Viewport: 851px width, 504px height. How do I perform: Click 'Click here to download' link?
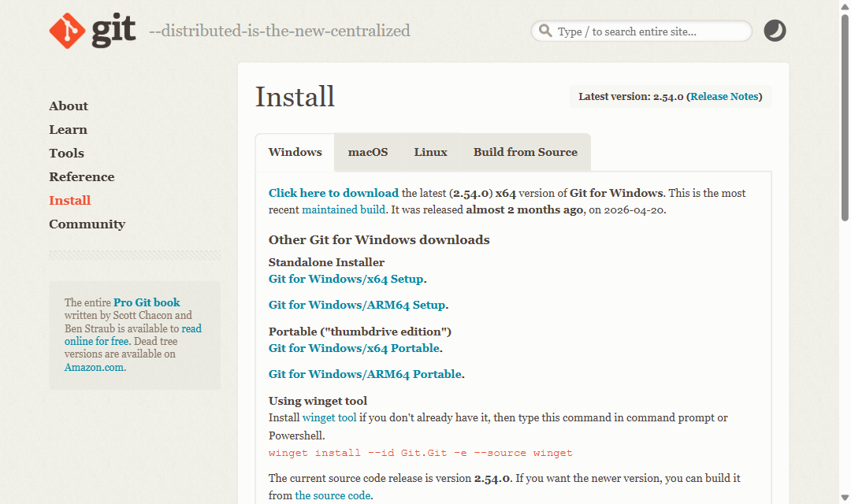333,193
